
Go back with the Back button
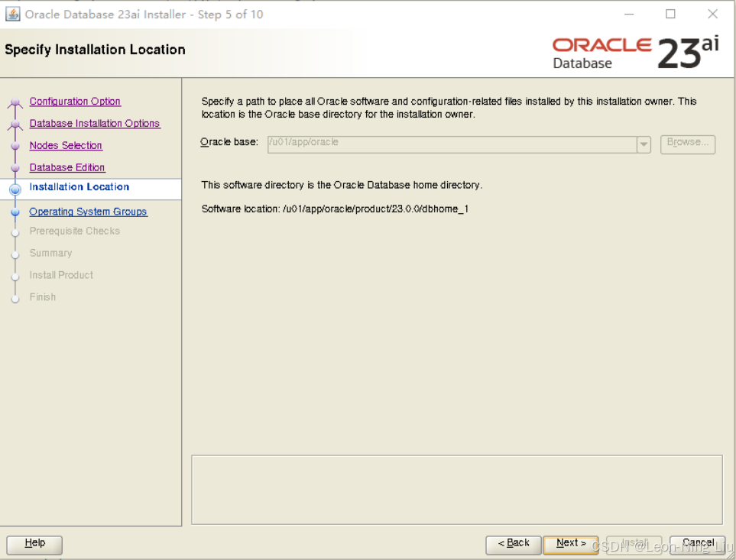(513, 545)
